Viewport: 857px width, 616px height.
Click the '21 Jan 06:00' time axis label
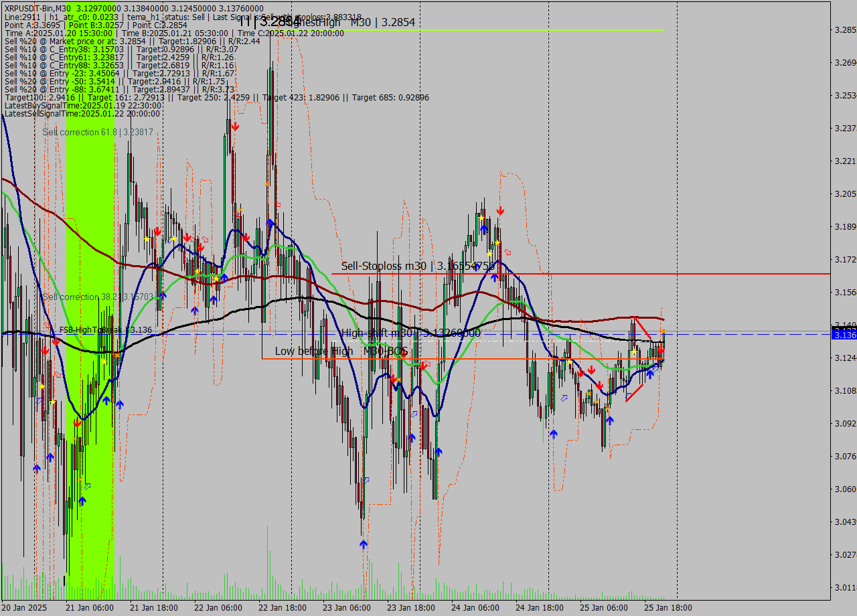(90, 608)
